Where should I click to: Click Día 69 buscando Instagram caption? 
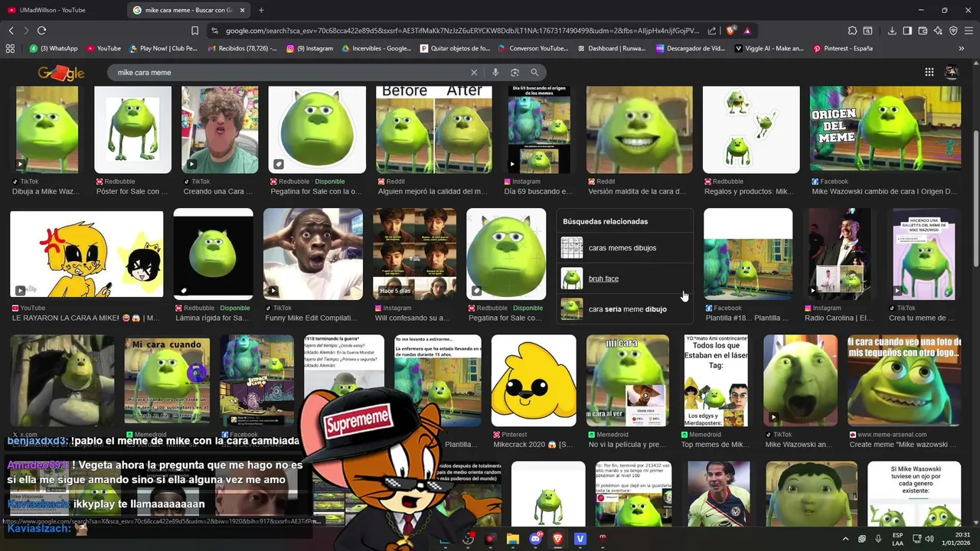(x=538, y=191)
